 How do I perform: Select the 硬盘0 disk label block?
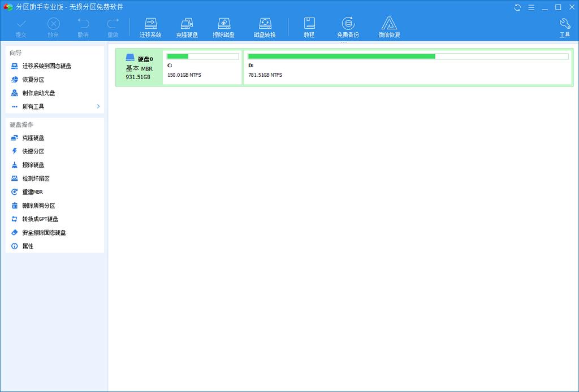click(x=139, y=67)
